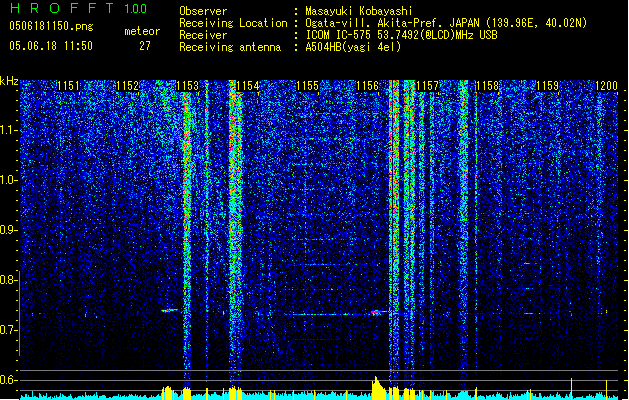Viewport: 629px width, 400px height.
Task: Click the 0.9 frequency axis label
Action: click(9, 230)
